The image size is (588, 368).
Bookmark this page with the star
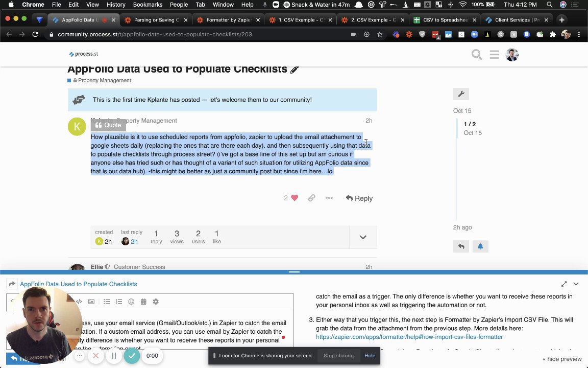click(380, 34)
